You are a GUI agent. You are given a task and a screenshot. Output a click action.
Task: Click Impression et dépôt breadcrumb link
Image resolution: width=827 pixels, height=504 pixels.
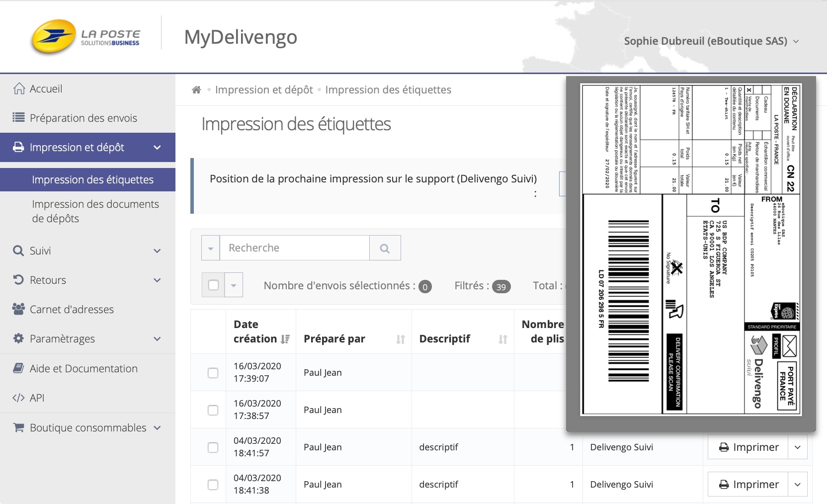click(264, 90)
